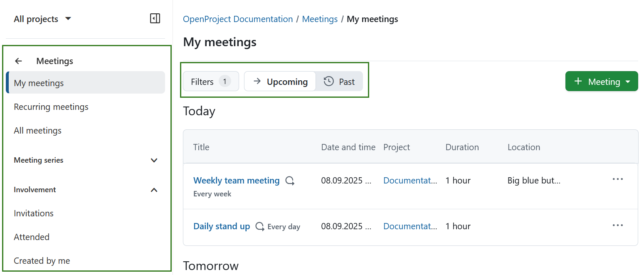Select All meetings in the sidebar

[37, 130]
